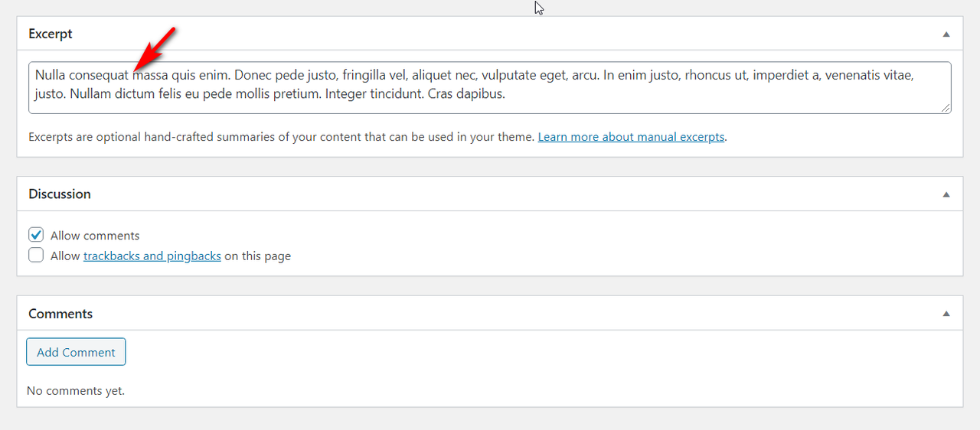Screen dimensions: 980x430
Task: Click the Discussion panel heading
Action: point(60,194)
